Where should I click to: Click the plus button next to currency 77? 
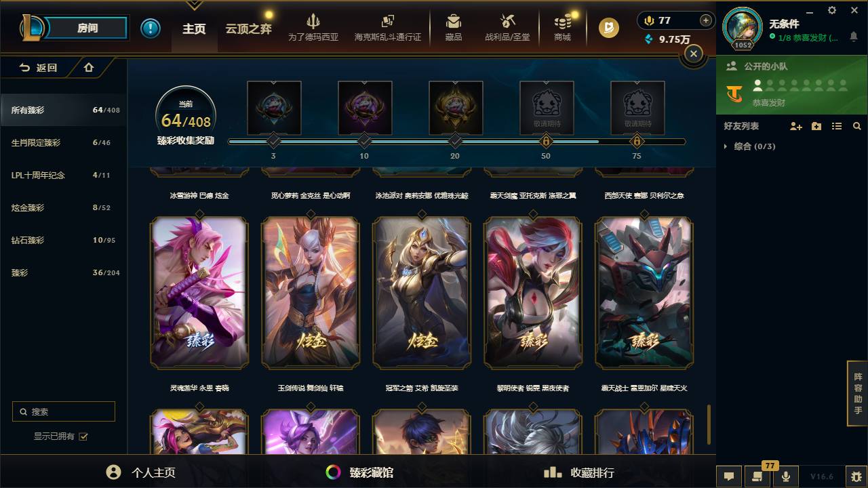[706, 20]
